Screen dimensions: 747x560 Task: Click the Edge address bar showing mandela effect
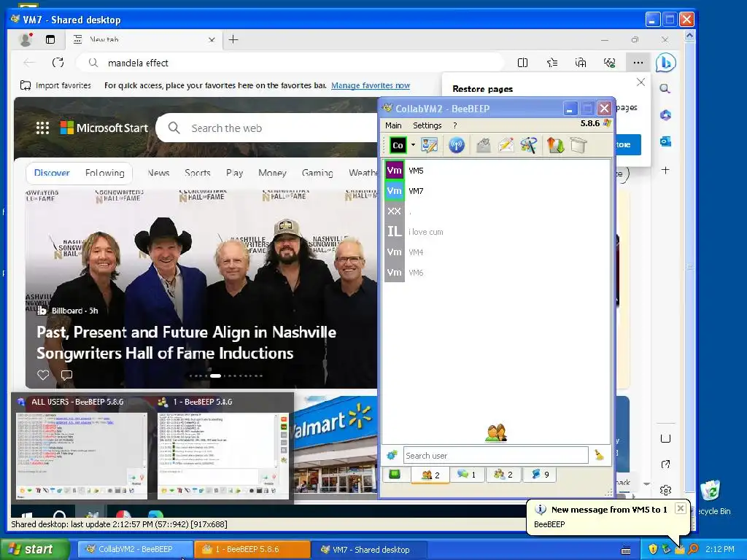pyautogui.click(x=290, y=63)
